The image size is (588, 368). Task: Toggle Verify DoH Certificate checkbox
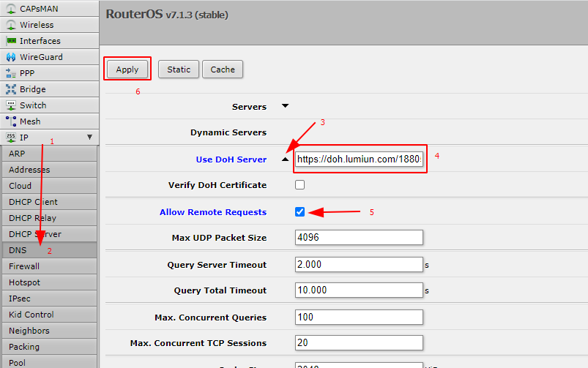tap(299, 185)
